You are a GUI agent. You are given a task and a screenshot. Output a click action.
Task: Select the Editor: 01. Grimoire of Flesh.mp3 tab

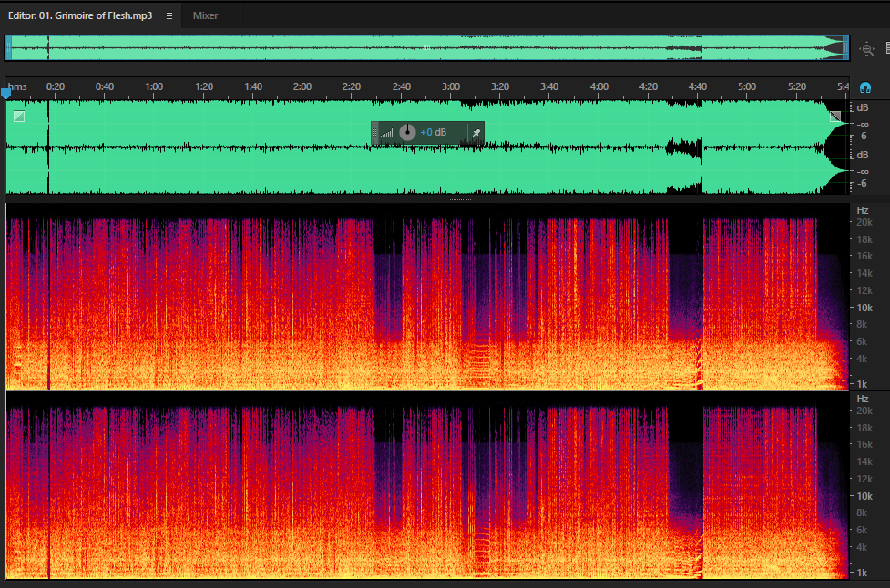pos(80,15)
